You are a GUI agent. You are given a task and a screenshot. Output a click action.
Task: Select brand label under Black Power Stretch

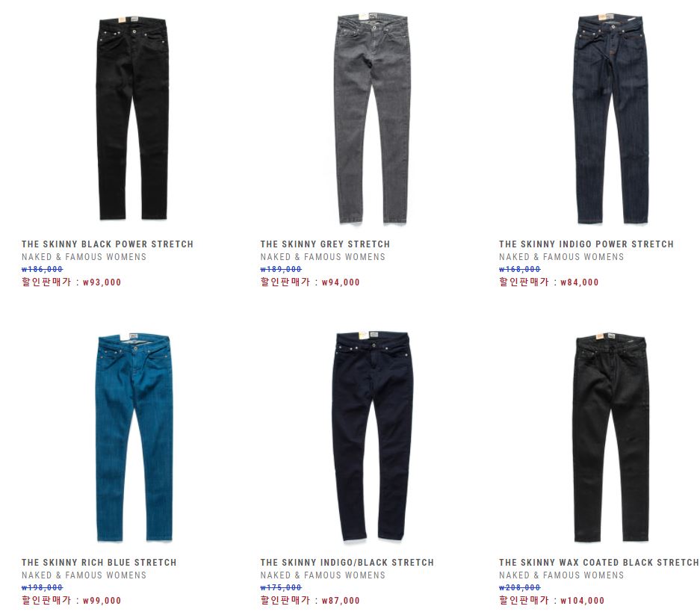84,257
